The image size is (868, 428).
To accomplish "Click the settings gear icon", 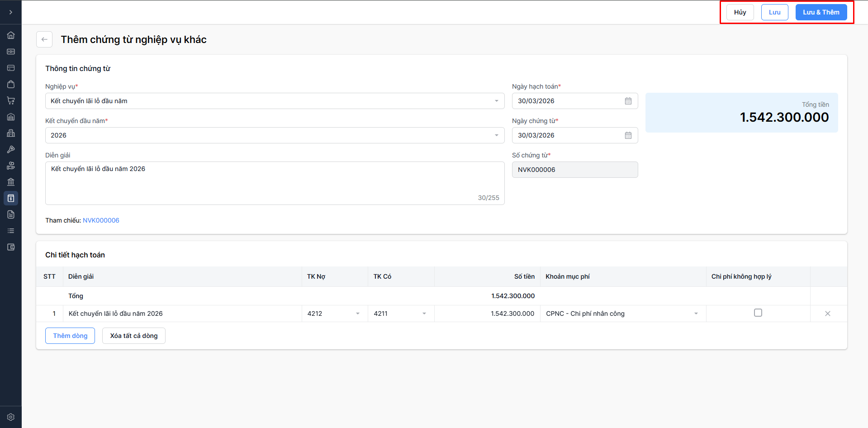I will coord(11,417).
